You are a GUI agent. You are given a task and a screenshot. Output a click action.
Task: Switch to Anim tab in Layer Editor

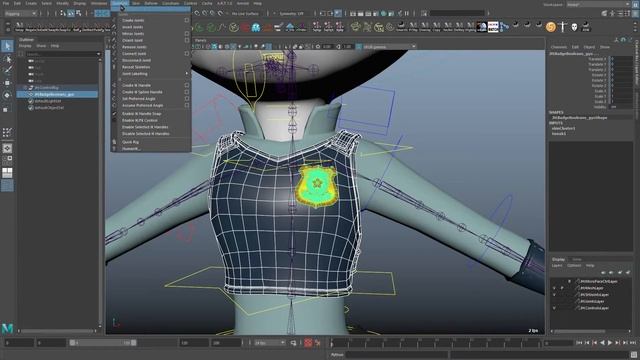pos(577,259)
